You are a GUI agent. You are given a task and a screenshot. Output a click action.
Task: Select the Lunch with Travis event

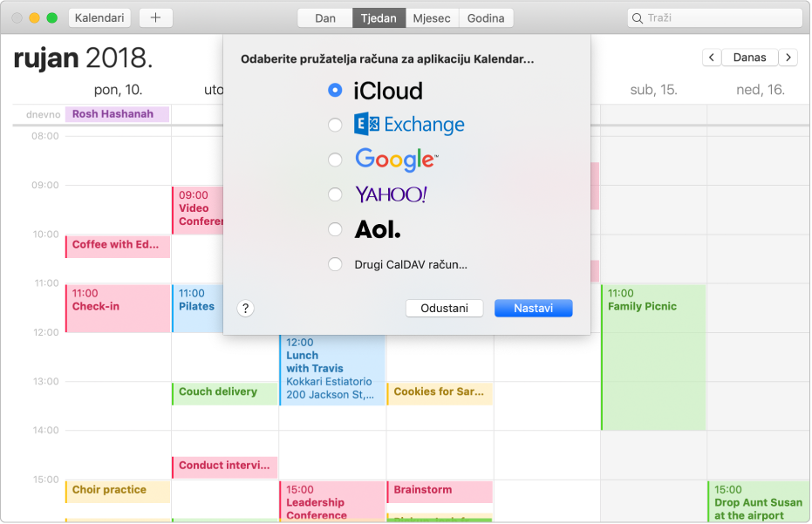(332, 370)
